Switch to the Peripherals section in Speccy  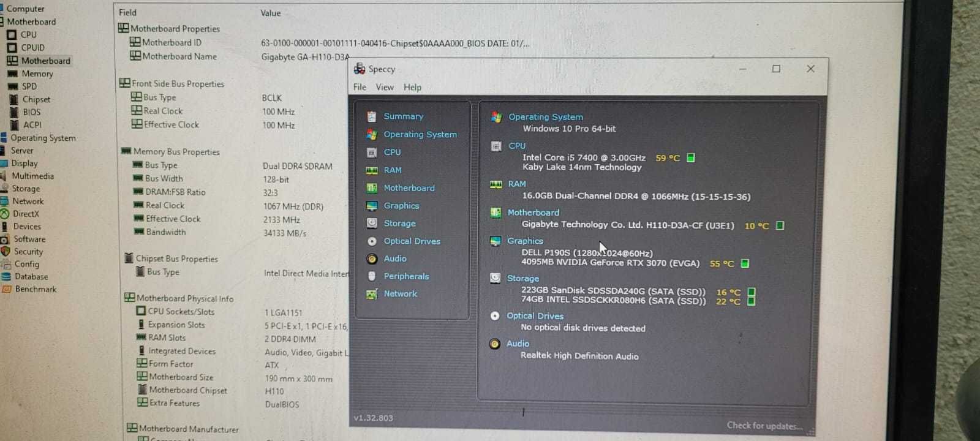pyautogui.click(x=406, y=276)
